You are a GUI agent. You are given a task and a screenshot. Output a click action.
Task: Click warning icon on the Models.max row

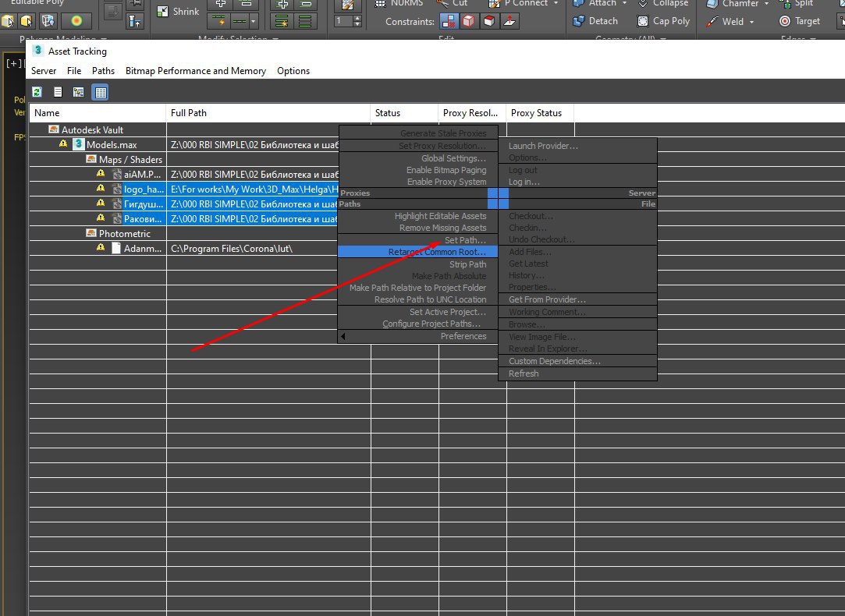tap(63, 143)
